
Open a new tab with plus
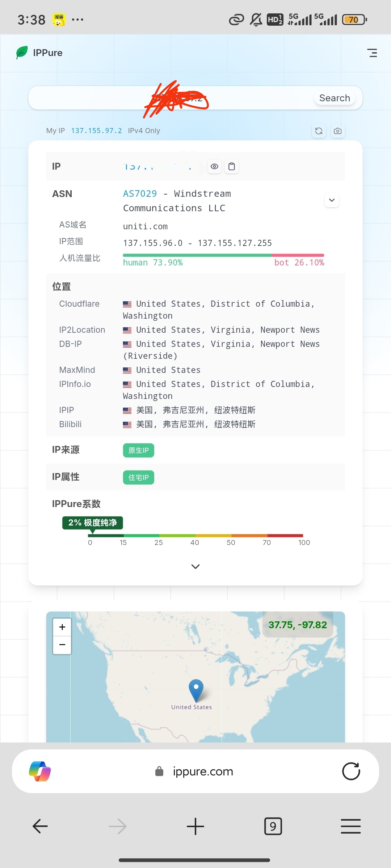pos(195,826)
